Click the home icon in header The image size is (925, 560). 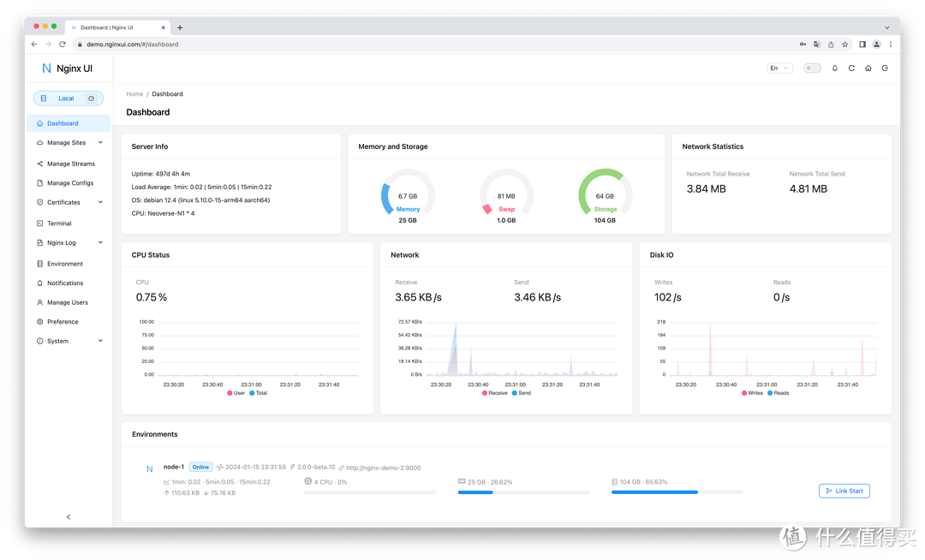point(868,68)
